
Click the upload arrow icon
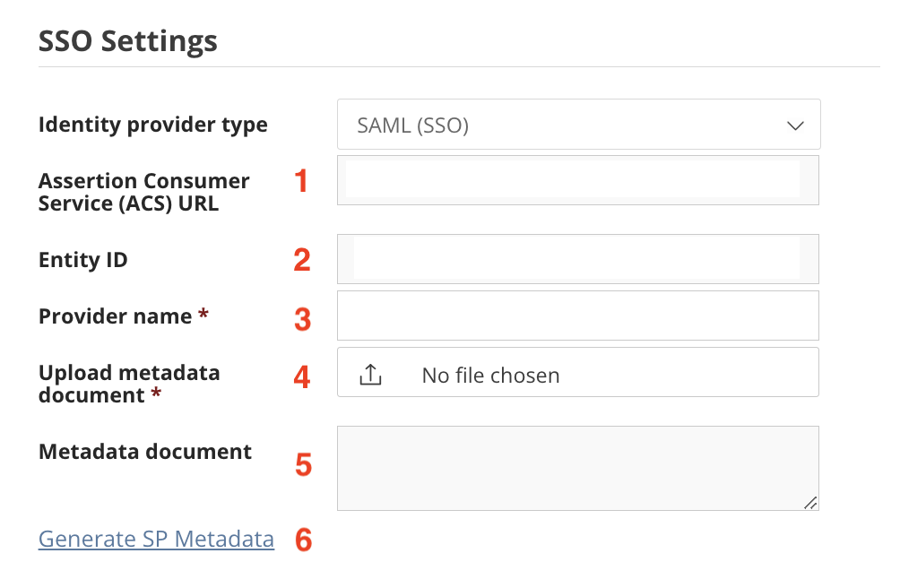(370, 375)
